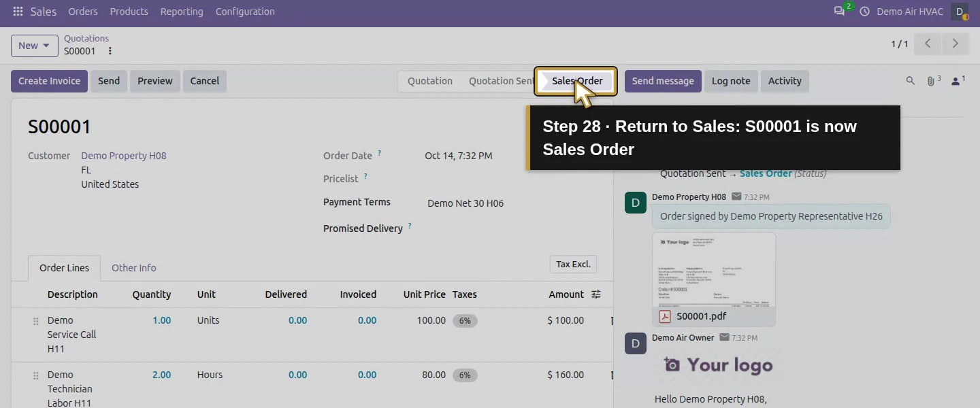Switch to Other Info tab
The image size is (980, 408).
coord(134,268)
